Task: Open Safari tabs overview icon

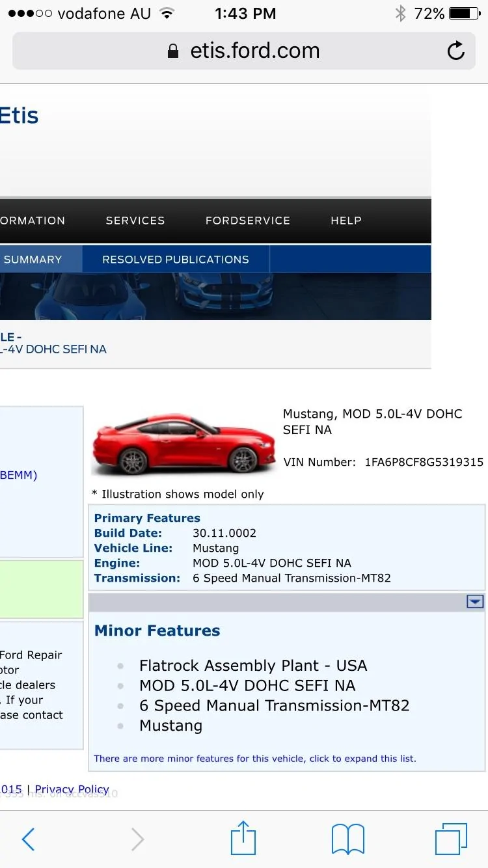Action: pos(451,839)
